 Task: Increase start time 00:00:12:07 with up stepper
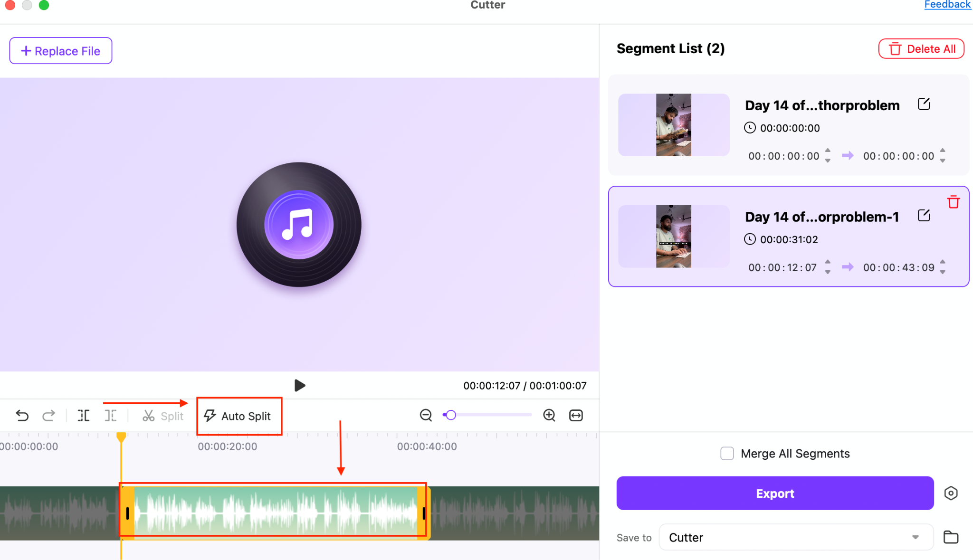pos(828,262)
